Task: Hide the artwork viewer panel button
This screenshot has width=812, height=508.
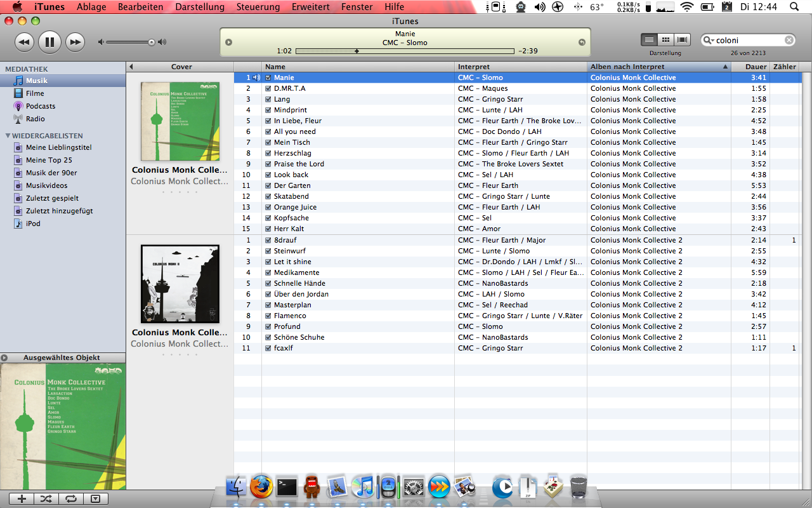Action: pyautogui.click(x=95, y=498)
